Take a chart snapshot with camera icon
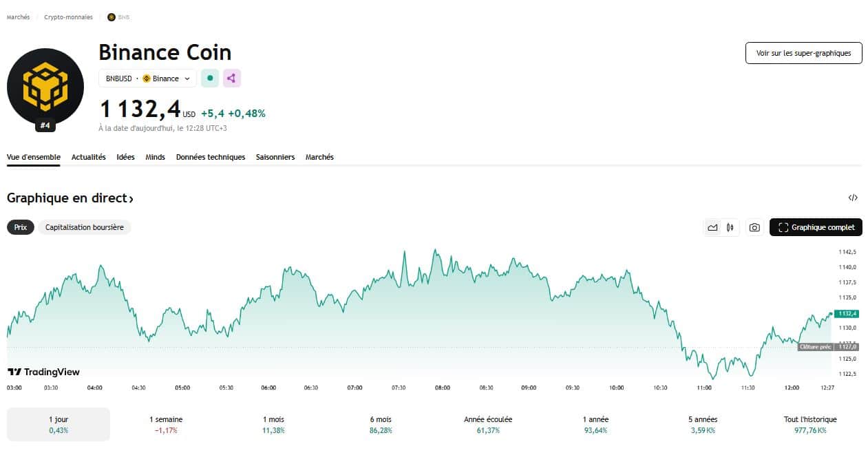Viewport: 868px width, 453px height. click(754, 227)
